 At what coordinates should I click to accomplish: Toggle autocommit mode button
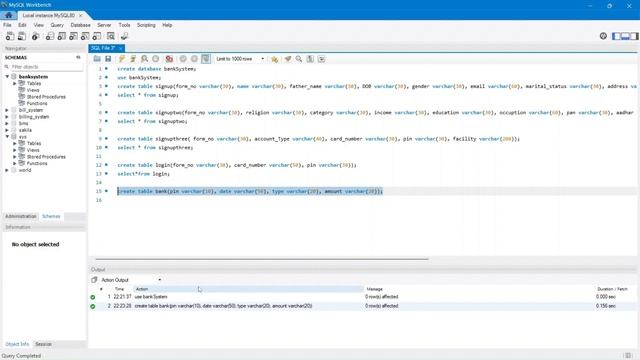point(206,59)
